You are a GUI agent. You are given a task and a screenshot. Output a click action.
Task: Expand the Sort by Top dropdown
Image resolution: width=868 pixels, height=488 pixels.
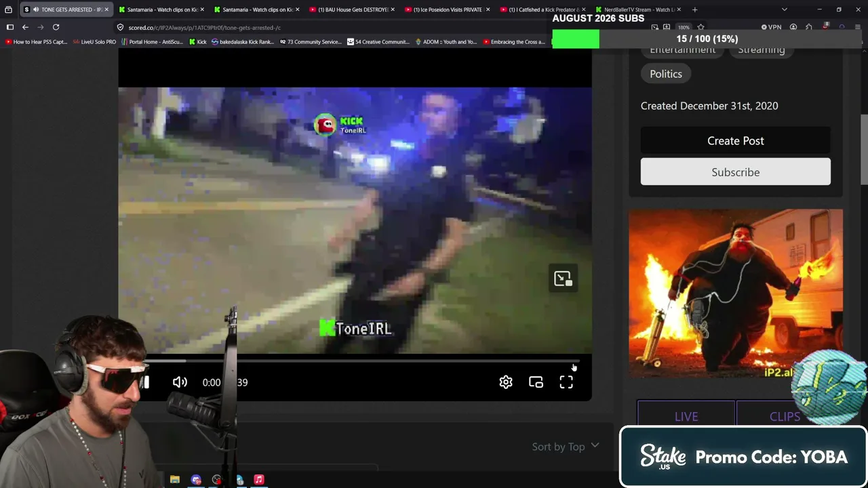[566, 447]
